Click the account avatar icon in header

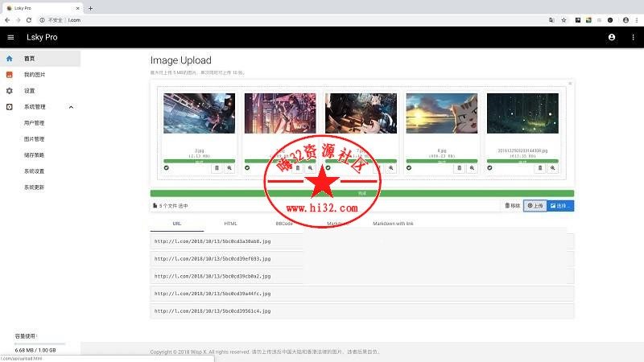tap(612, 37)
